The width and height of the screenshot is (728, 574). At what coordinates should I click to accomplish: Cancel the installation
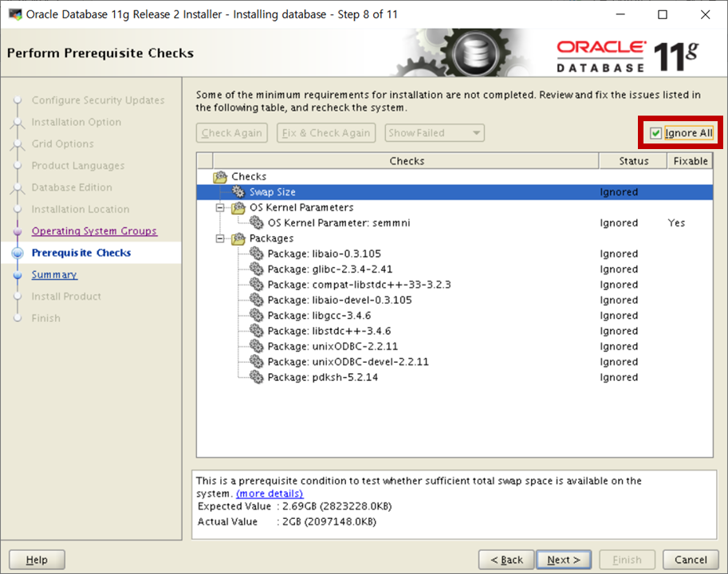pyautogui.click(x=691, y=560)
